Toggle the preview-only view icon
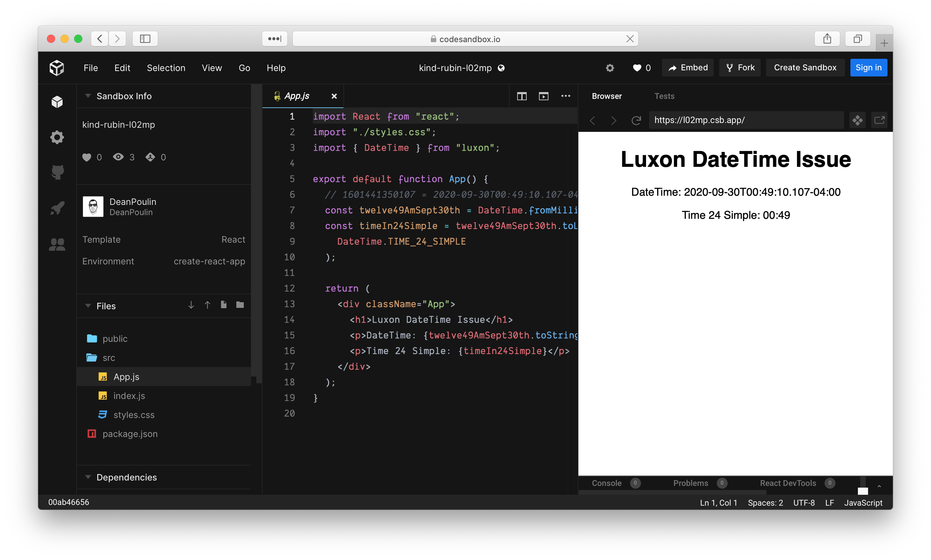This screenshot has height=560, width=931. [x=544, y=96]
